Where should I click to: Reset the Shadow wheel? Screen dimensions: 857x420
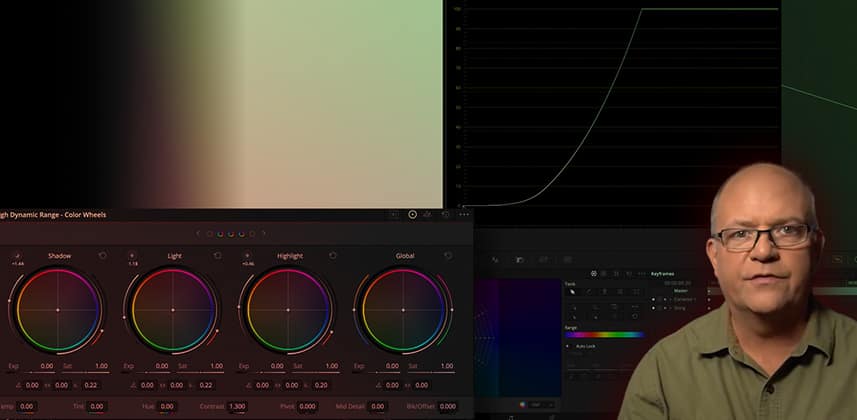[102, 255]
